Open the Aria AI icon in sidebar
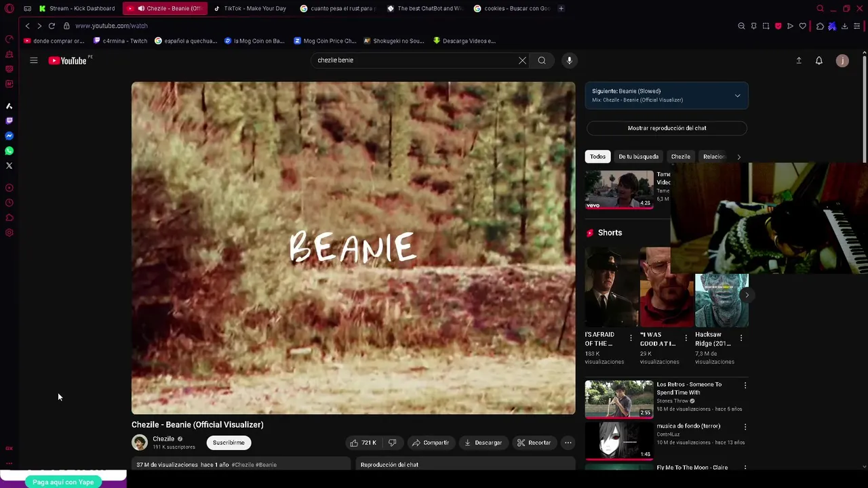Viewport: 868px width, 488px height. [9, 106]
